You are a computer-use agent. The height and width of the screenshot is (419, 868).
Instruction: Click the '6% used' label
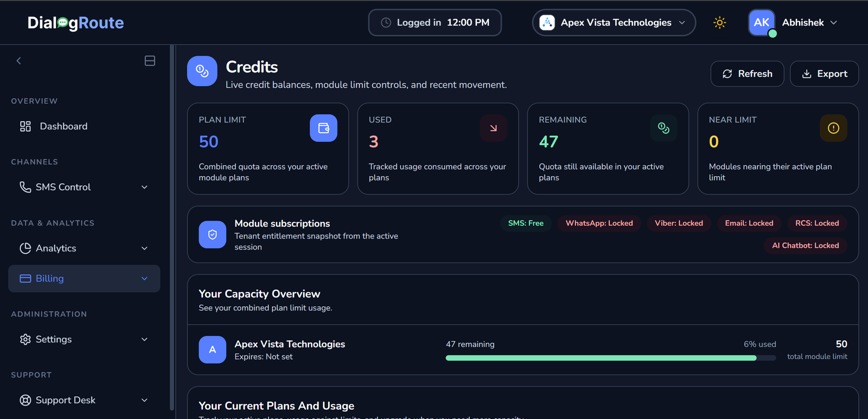point(760,344)
